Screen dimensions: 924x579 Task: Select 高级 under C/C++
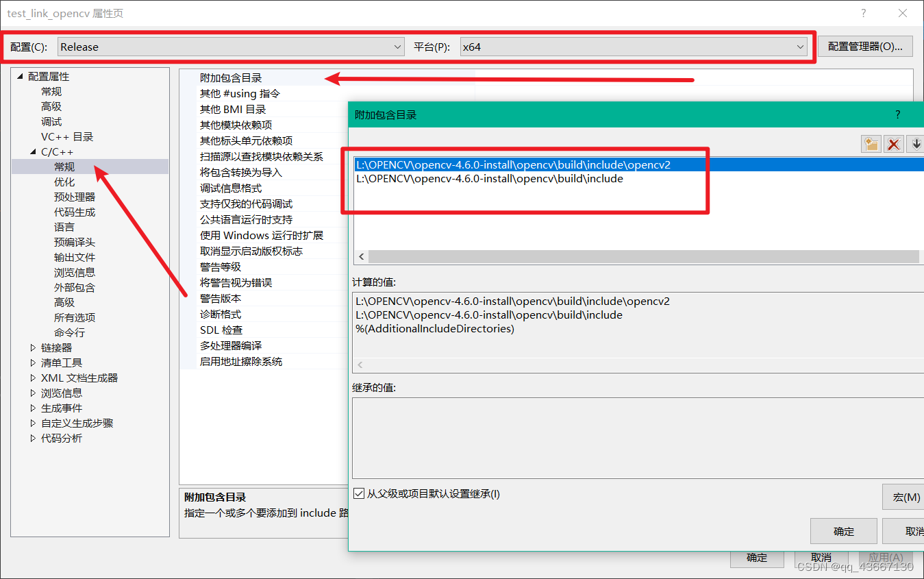64,302
